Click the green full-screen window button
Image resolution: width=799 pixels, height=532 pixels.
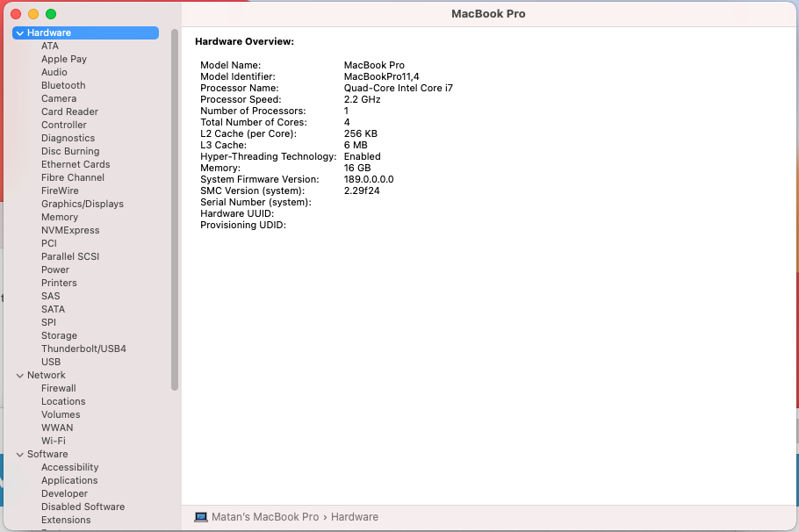pos(51,14)
